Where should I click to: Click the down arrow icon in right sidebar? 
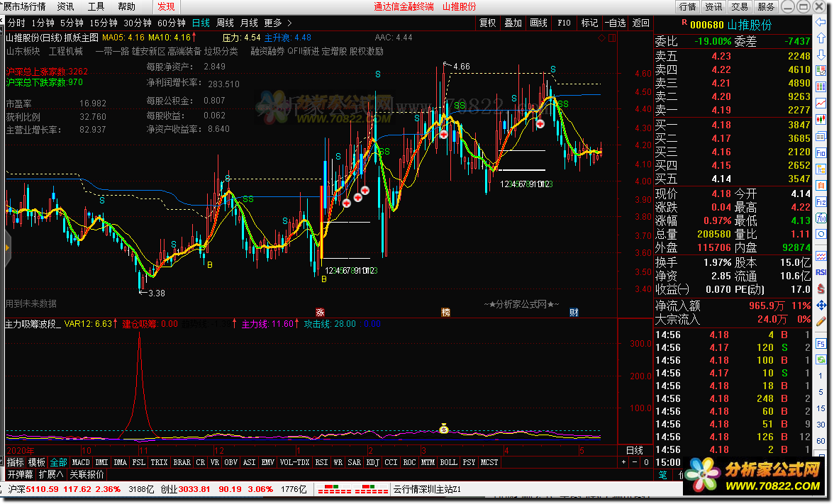[x=821, y=55]
